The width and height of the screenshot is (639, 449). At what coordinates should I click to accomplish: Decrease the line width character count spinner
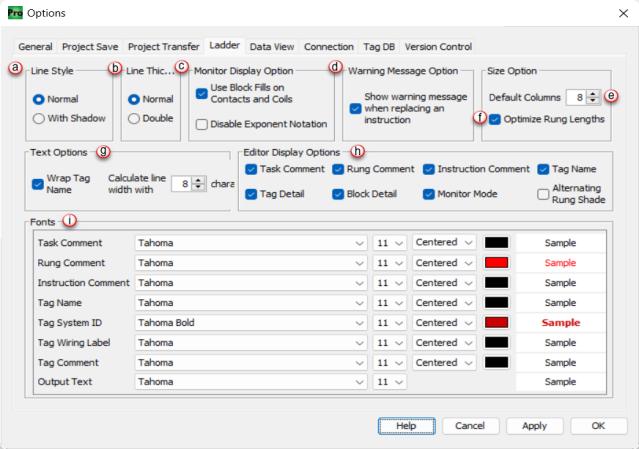(198, 188)
